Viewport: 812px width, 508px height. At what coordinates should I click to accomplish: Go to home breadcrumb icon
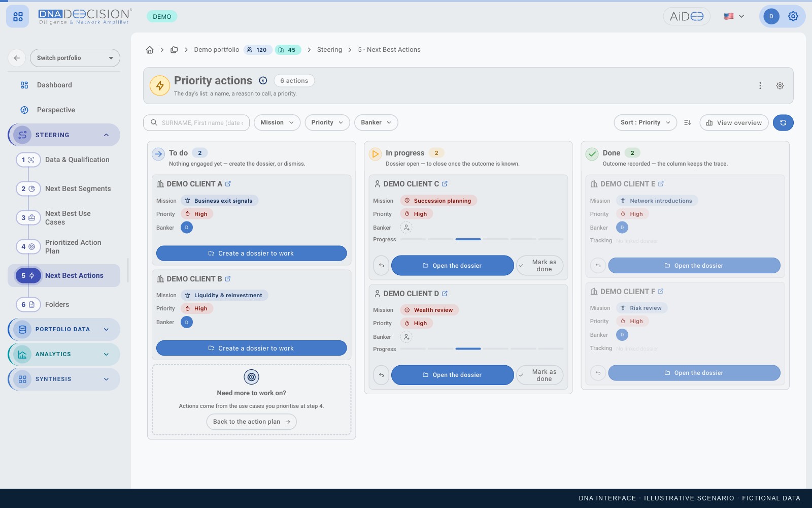[x=150, y=50]
